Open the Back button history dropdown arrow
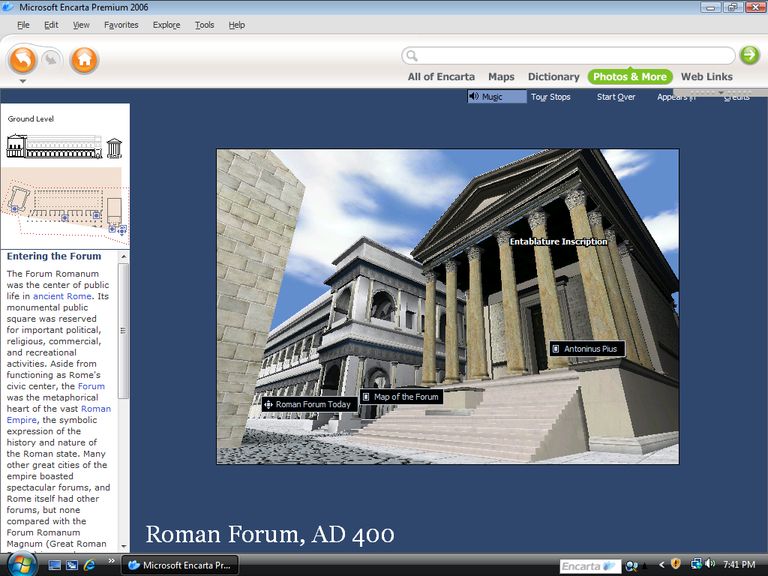Image resolution: width=768 pixels, height=576 pixels. [x=23, y=81]
